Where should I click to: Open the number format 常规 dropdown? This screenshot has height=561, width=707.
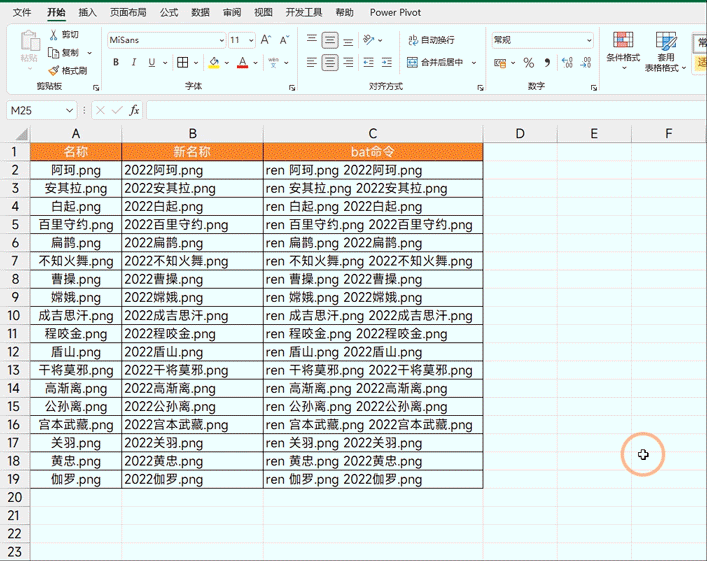pos(589,40)
